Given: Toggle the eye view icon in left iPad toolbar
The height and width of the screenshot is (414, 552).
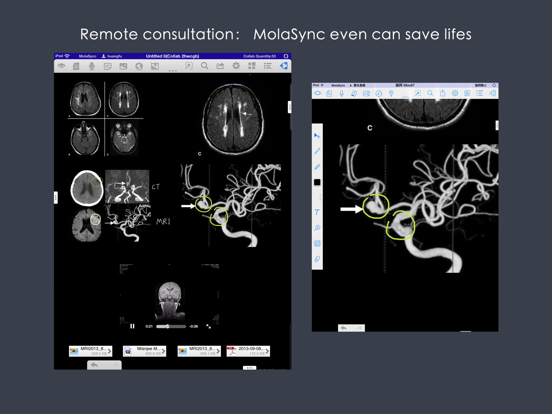Looking at the screenshot, I should 62,66.
